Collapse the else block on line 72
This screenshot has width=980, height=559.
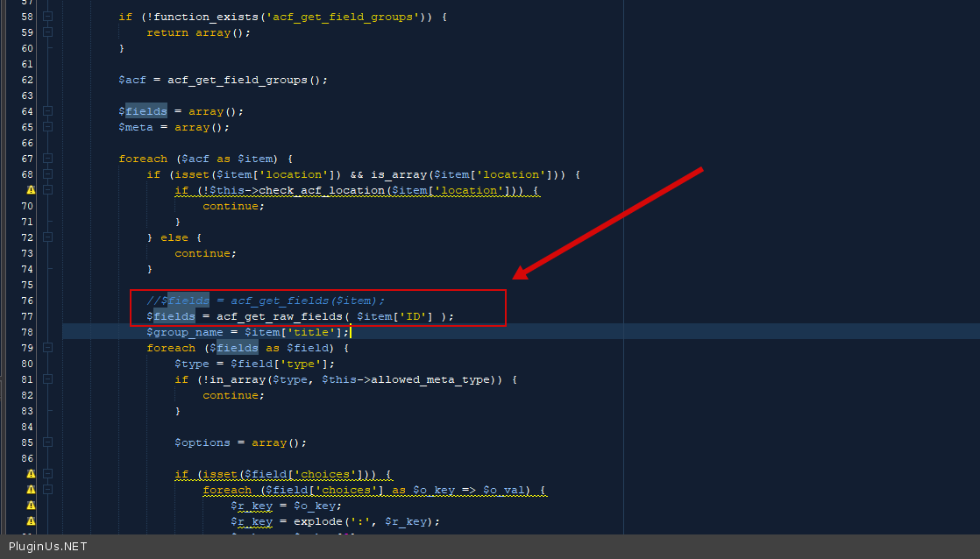(x=48, y=237)
